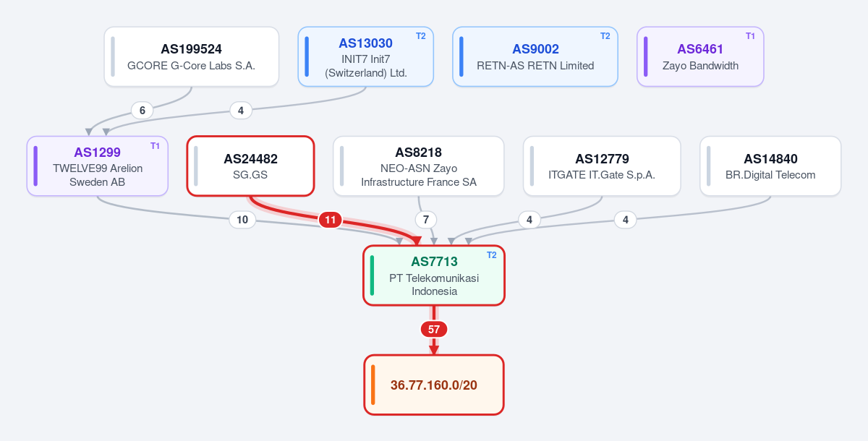This screenshot has height=441, width=868.
Task: Select the AS199524 G-Core Labs node
Action: (x=192, y=57)
